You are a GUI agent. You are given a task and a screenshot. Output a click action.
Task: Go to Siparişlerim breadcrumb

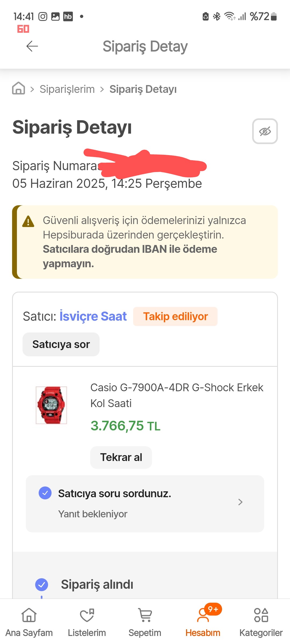tap(67, 89)
